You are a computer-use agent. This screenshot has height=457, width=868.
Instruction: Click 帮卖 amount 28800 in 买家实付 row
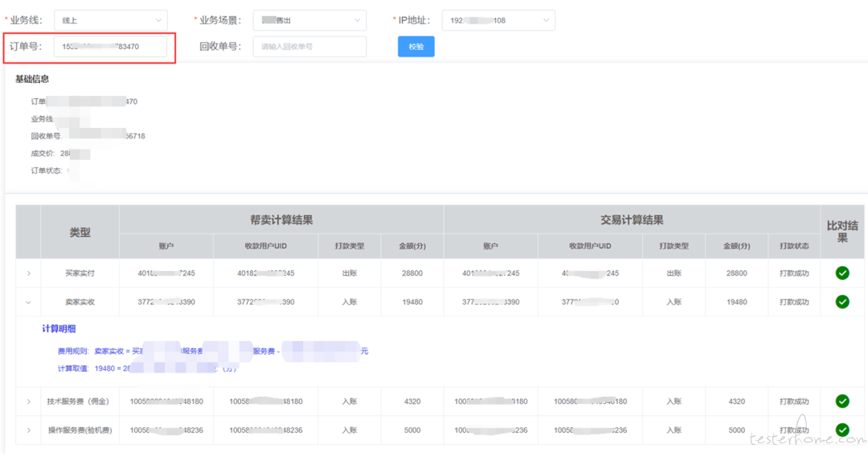pos(411,273)
